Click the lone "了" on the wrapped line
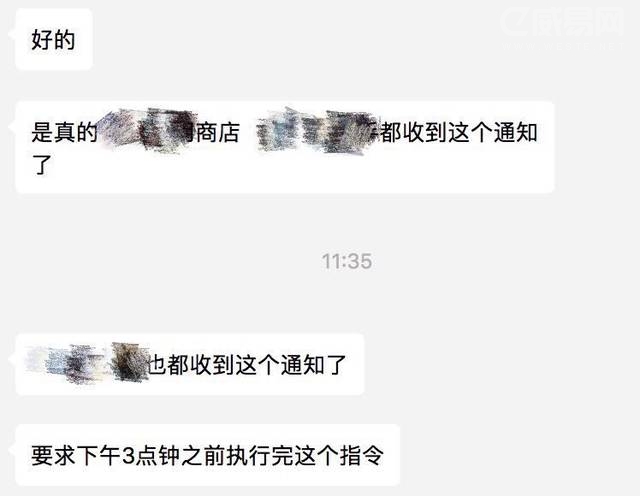The width and height of the screenshot is (640, 496). pyautogui.click(x=41, y=165)
